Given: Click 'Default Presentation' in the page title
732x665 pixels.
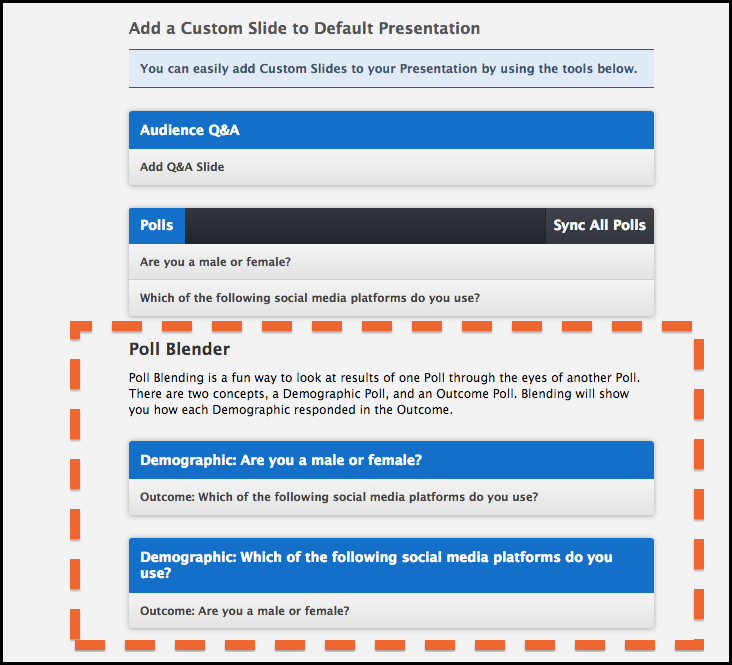Looking at the screenshot, I should pos(397,28).
